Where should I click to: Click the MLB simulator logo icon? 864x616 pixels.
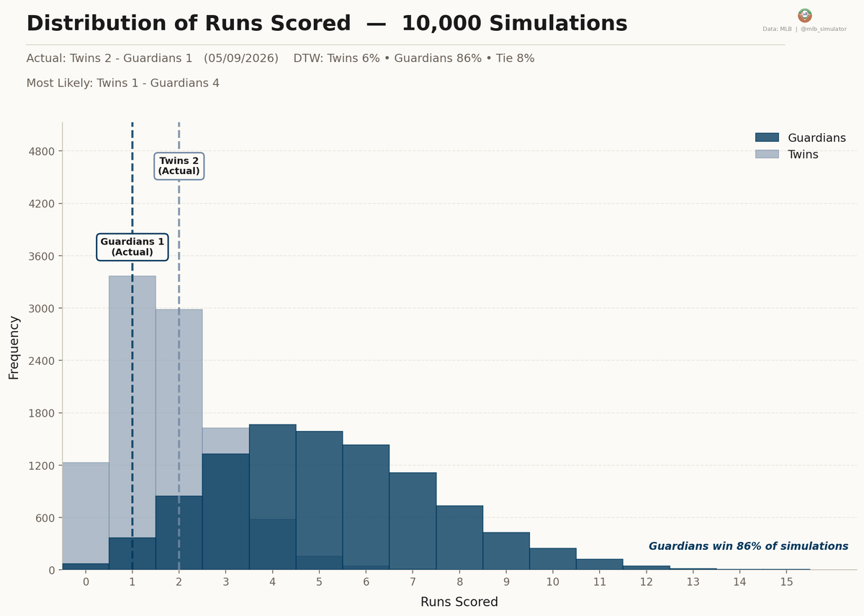pos(805,16)
